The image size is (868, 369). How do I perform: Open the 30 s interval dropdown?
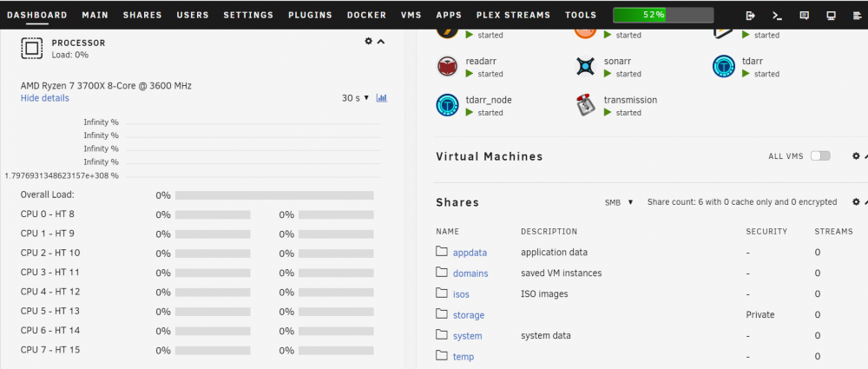point(355,98)
